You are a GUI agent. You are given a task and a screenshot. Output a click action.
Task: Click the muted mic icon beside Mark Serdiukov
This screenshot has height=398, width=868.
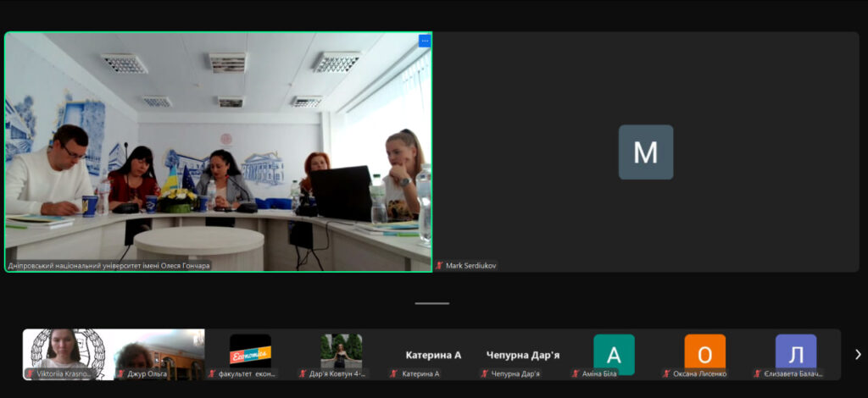point(440,266)
